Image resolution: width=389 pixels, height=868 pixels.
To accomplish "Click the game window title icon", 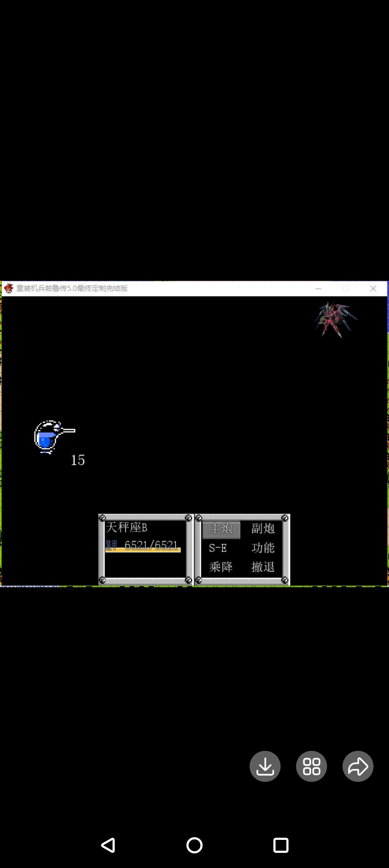I will (9, 288).
